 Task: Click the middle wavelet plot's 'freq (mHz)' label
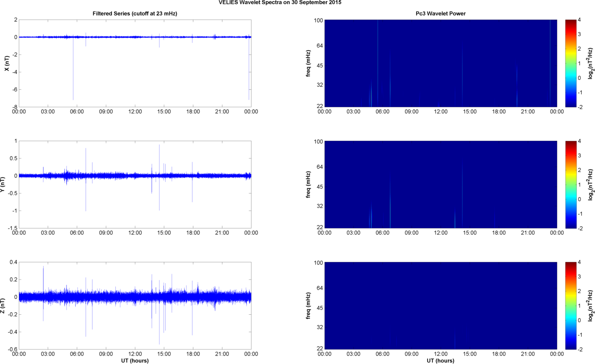(309, 184)
